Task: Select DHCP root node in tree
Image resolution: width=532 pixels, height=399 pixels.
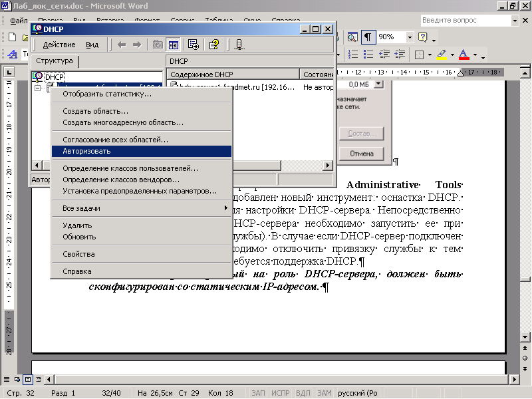Action: (x=55, y=77)
